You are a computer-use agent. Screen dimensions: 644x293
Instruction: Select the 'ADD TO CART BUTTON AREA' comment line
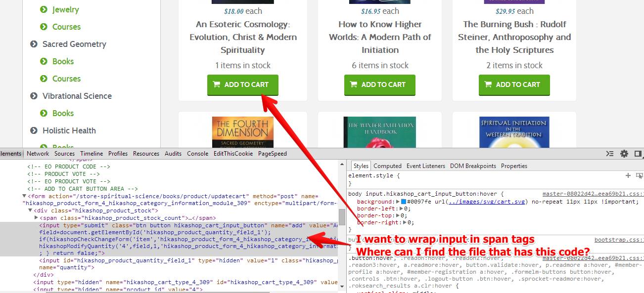pyautogui.click(x=83, y=189)
